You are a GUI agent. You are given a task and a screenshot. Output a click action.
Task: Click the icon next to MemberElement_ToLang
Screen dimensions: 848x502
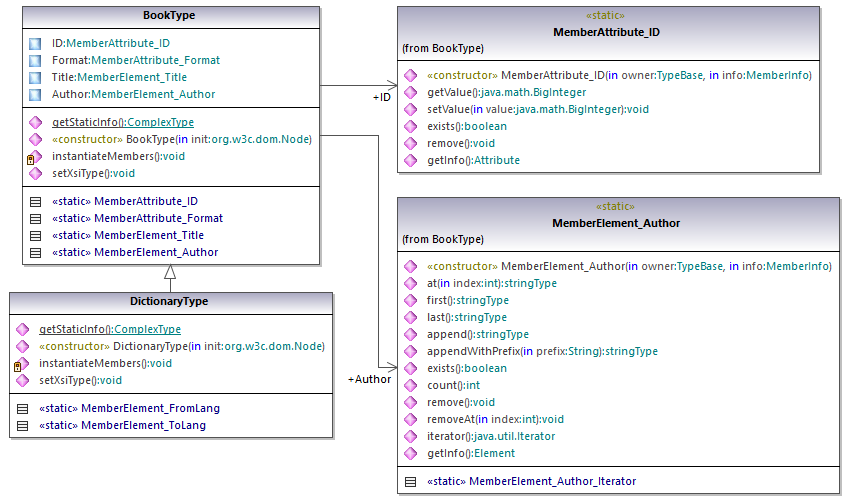22,425
